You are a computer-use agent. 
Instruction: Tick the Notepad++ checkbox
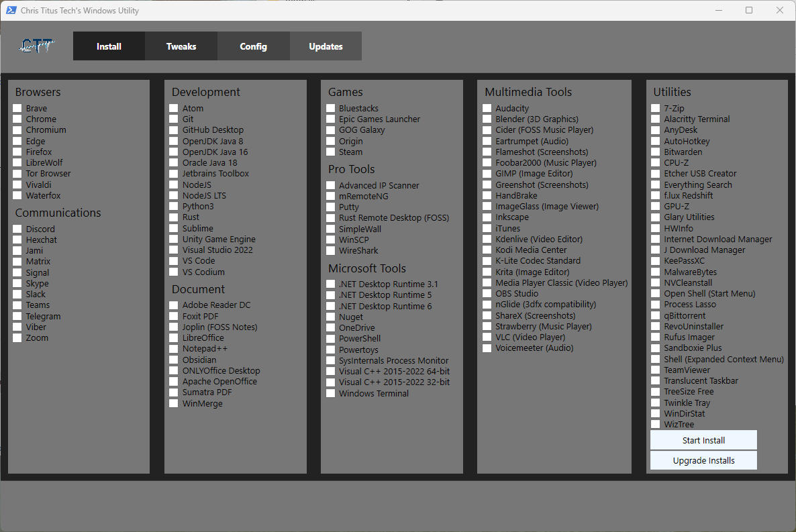[174, 349]
